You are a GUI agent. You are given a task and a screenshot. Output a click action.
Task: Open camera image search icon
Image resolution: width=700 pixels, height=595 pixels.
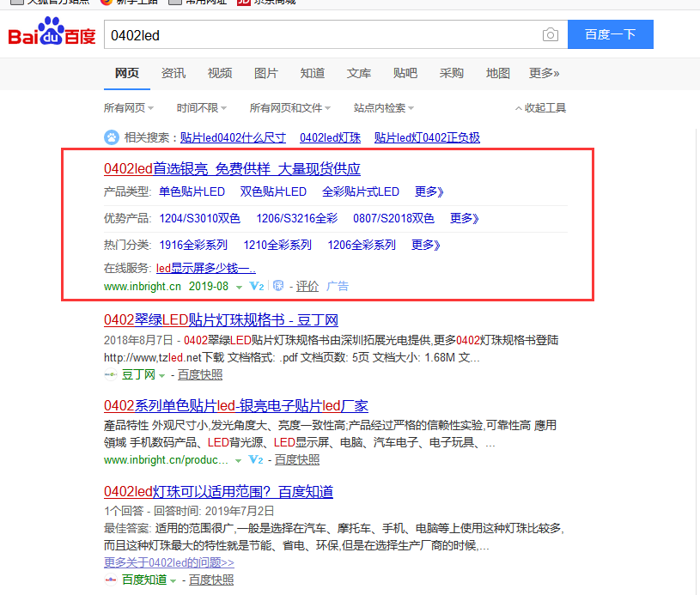pos(550,34)
